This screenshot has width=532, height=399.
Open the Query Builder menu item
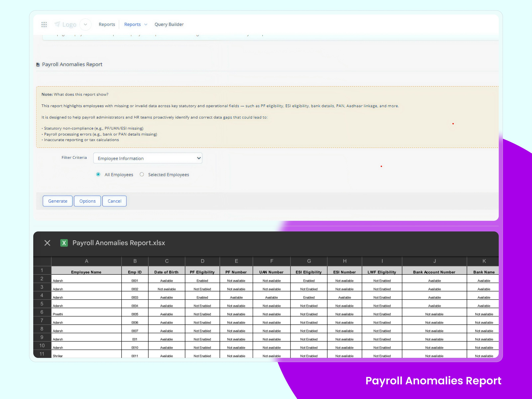point(169,24)
